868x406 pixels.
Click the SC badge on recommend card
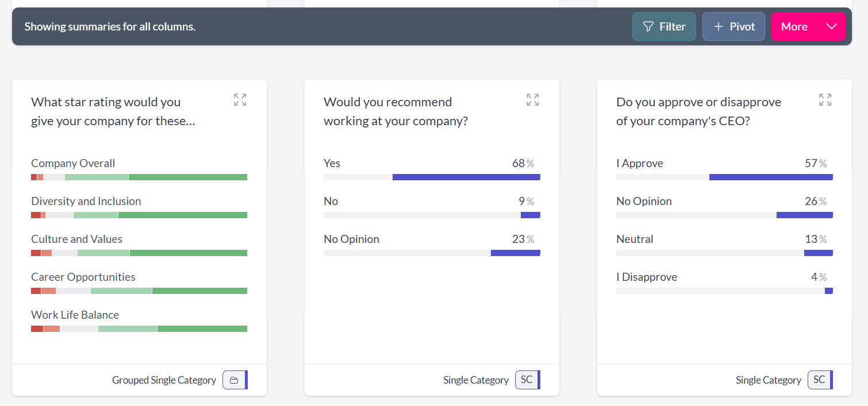coord(527,380)
